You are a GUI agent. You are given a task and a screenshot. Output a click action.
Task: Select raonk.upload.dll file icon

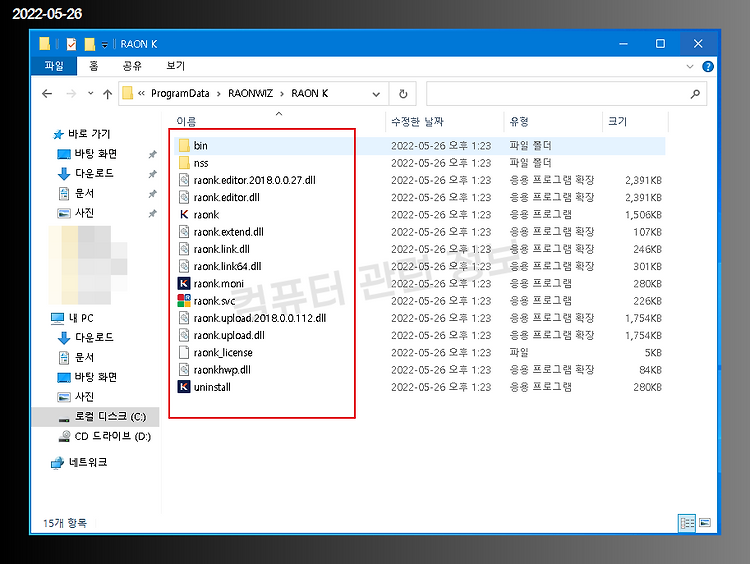[184, 335]
